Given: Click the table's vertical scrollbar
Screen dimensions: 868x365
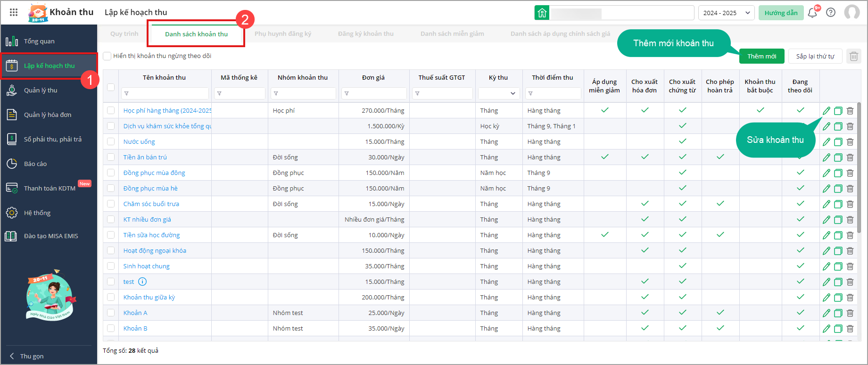Looking at the screenshot, I should (859, 189).
